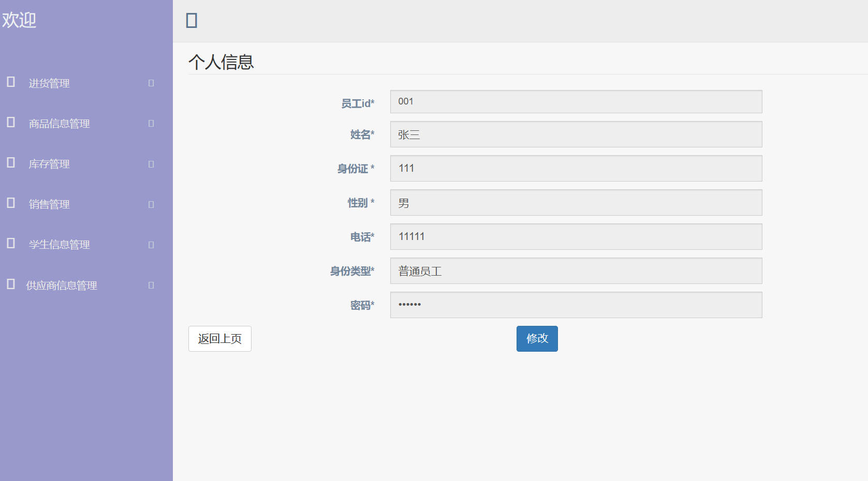868x481 pixels.
Task: Click the 身份类型 field showing 普通员工
Action: click(x=576, y=270)
